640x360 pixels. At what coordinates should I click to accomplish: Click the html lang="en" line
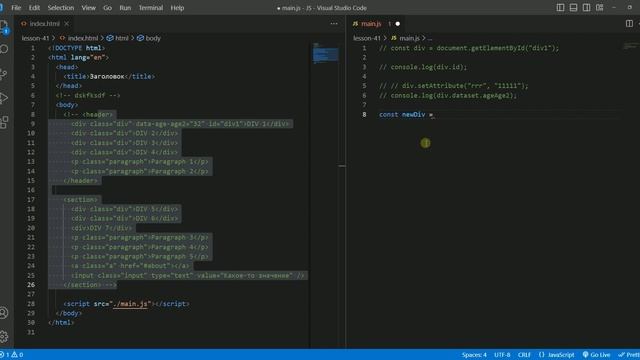click(x=78, y=58)
